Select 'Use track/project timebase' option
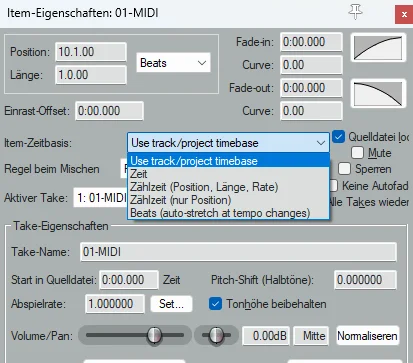The image size is (413, 363). click(x=229, y=161)
